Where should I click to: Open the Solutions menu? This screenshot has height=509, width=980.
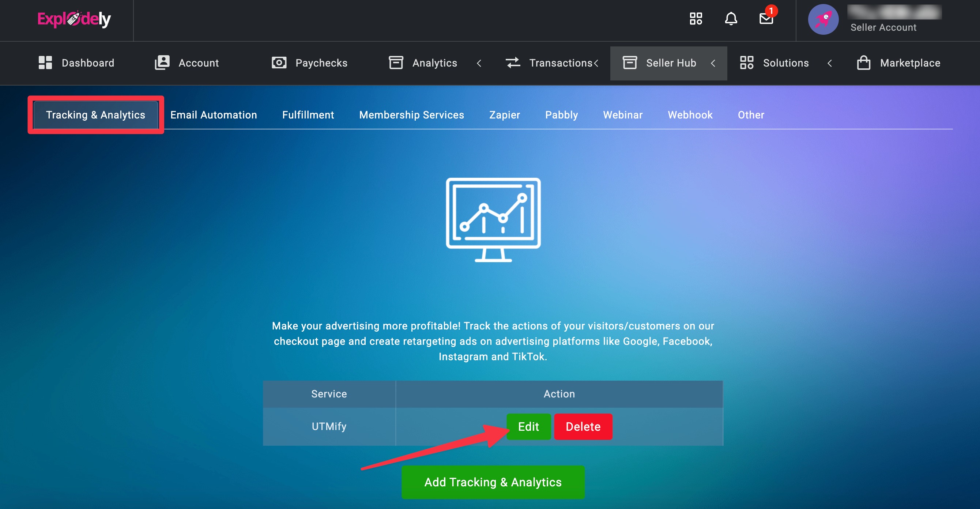[x=785, y=63]
